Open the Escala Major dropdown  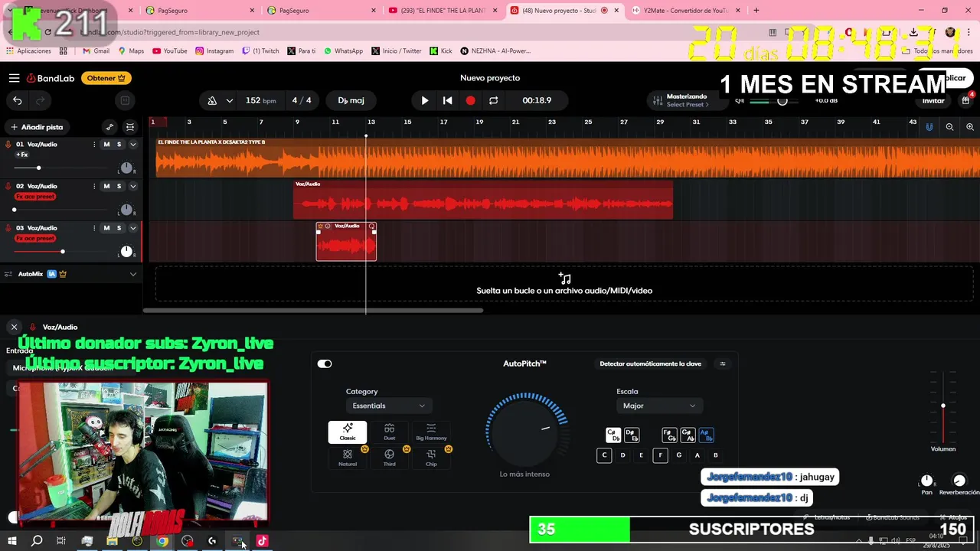tap(659, 406)
